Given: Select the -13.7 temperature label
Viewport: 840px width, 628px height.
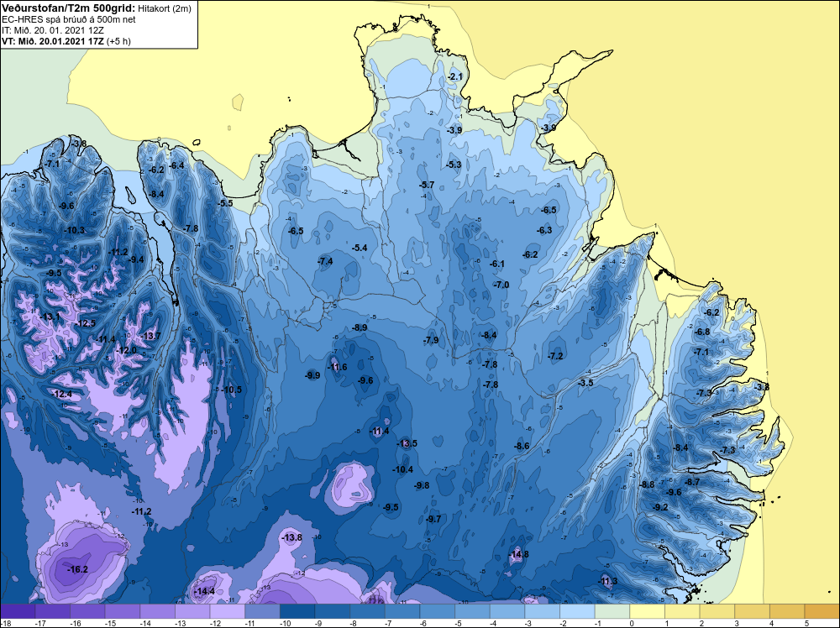Looking at the screenshot, I should coord(150,336).
